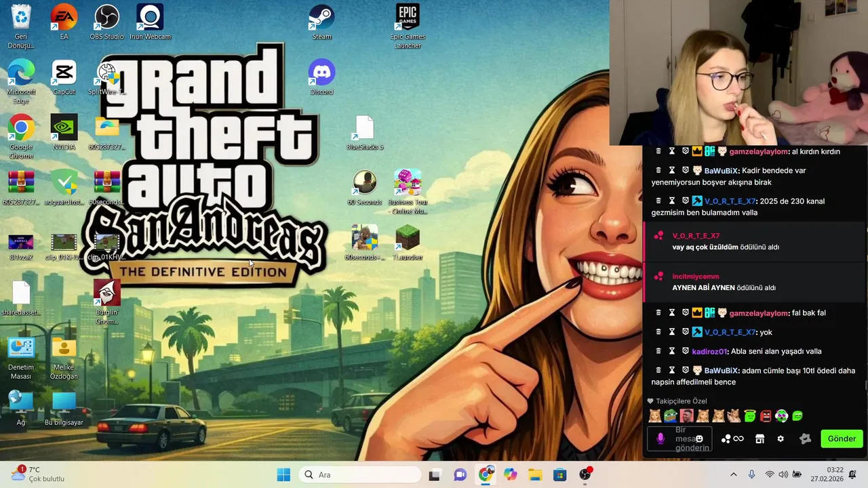The image size is (868, 488).
Task: Select the Burglin' Gnomes desktop icon
Action: pyautogui.click(x=106, y=302)
